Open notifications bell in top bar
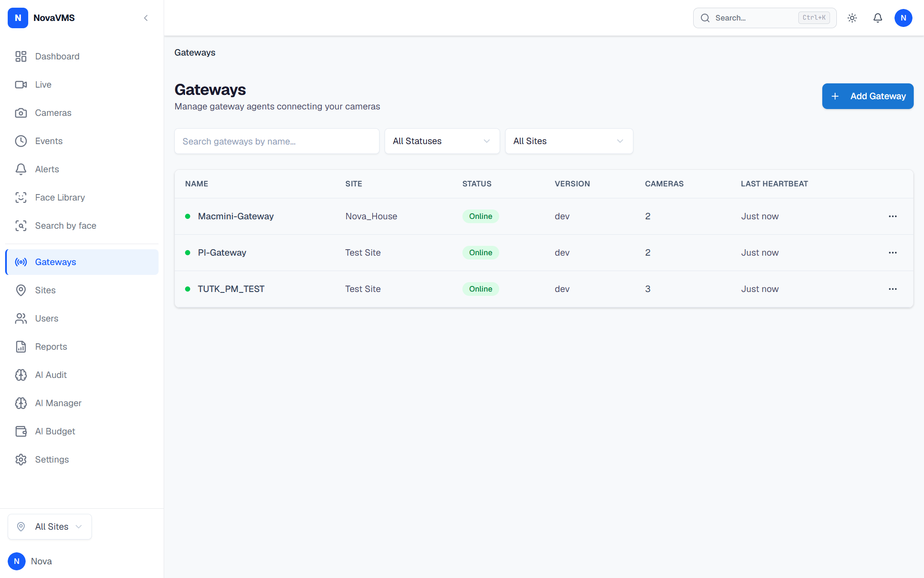Viewport: 924px width, 578px height. [878, 18]
